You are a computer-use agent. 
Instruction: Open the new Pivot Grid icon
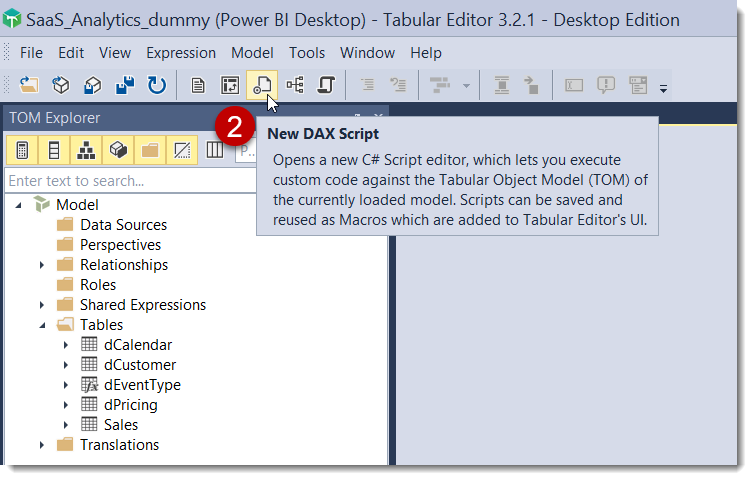click(x=230, y=85)
